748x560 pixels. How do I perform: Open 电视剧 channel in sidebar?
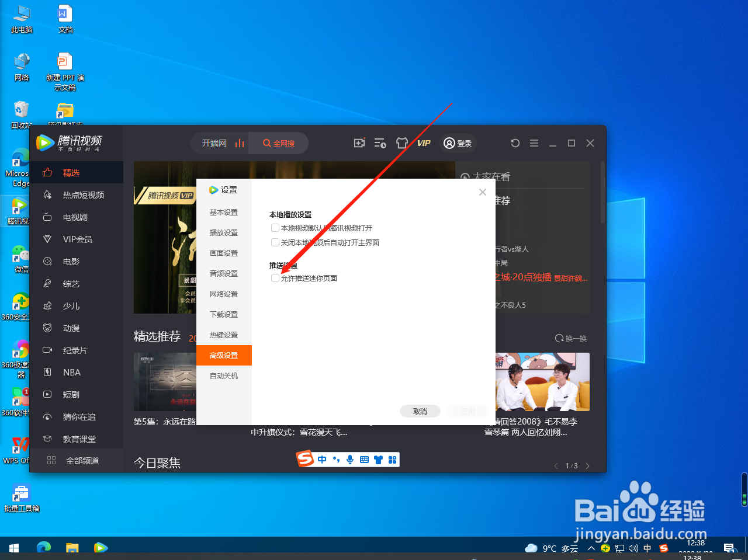coord(77,217)
